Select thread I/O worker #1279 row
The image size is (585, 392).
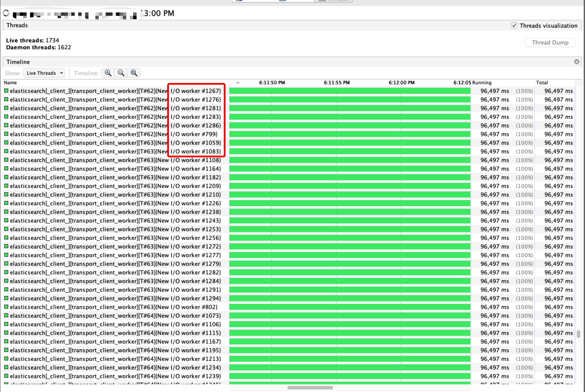pyautogui.click(x=289, y=264)
